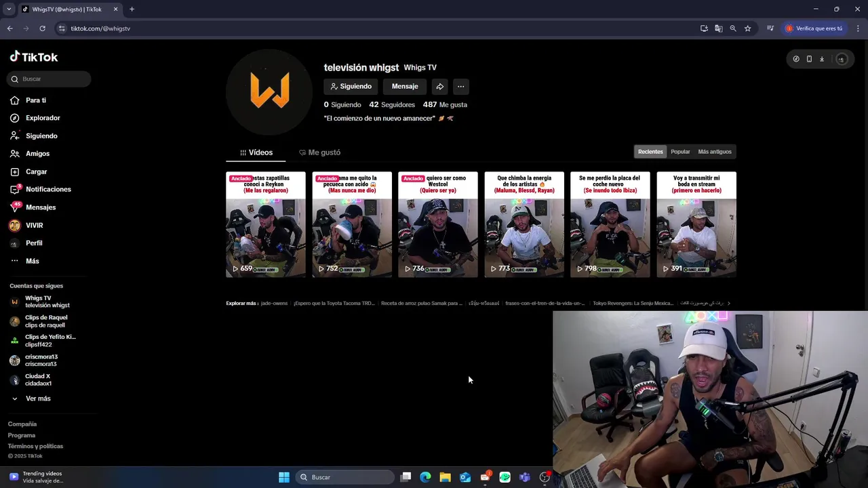Click the TikTok Buscar search field
Screen dimensions: 868x488
coord(49,79)
